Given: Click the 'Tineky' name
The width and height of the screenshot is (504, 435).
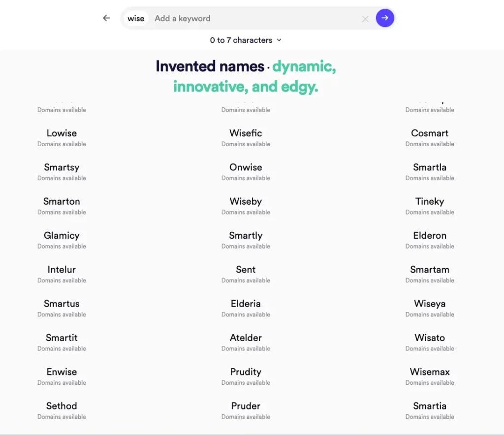Looking at the screenshot, I should click(x=430, y=201).
